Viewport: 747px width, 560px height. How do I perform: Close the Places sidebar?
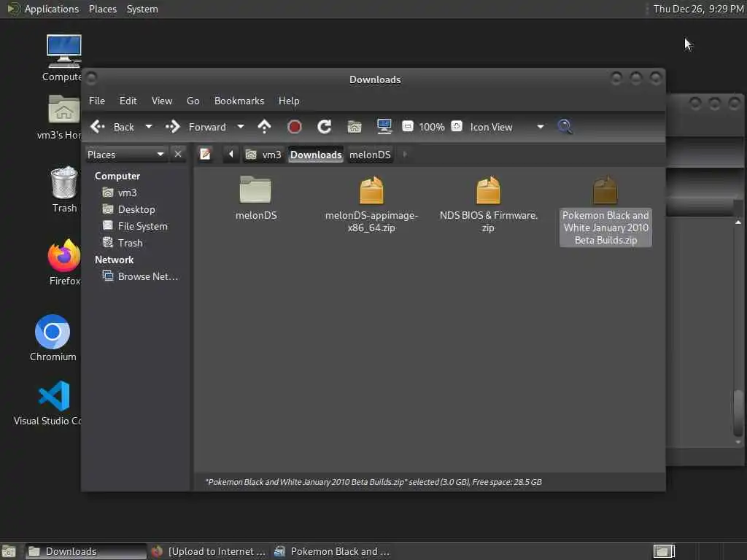click(178, 155)
